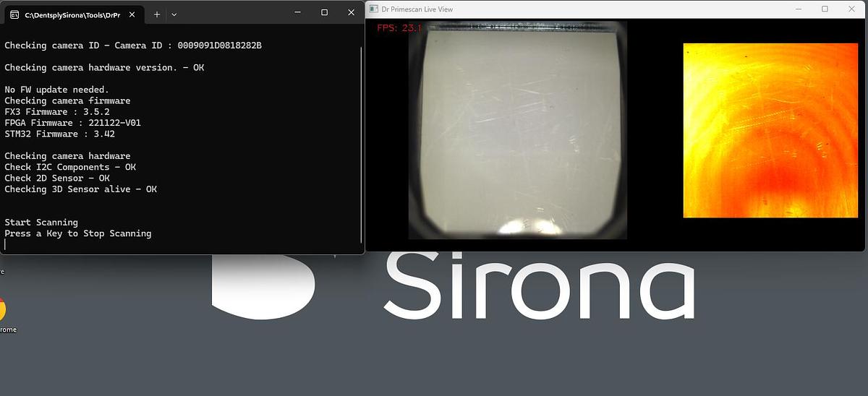Click the 'Checking camera hardware' line
Screen dimensions: 868x396
tap(68, 156)
